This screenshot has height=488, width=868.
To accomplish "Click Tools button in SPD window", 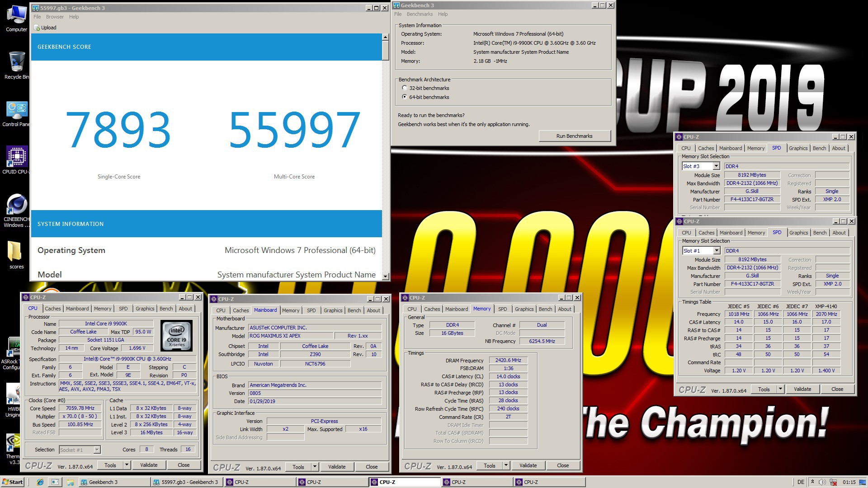I will (x=764, y=389).
